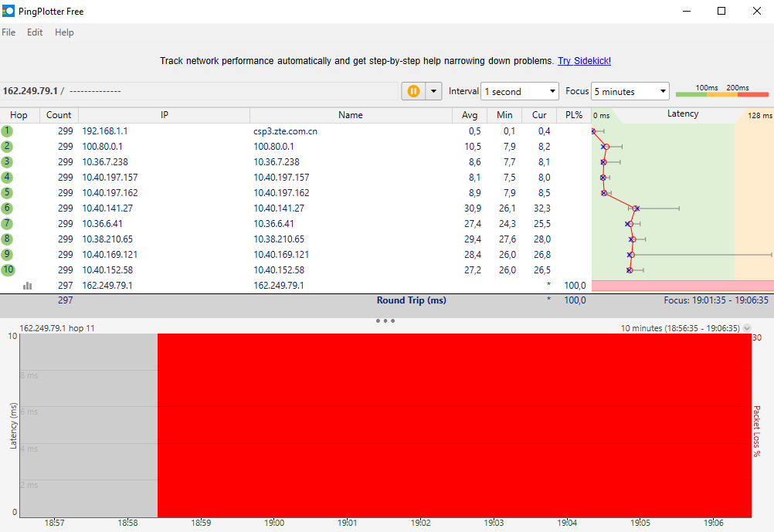Screen dimensions: 774x532
Task: Select hop 1 green circle icon
Action: [x=7, y=131]
